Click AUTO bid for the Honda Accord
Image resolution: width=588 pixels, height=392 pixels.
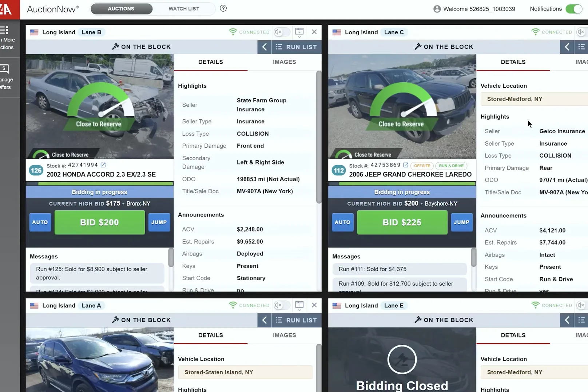tap(40, 222)
